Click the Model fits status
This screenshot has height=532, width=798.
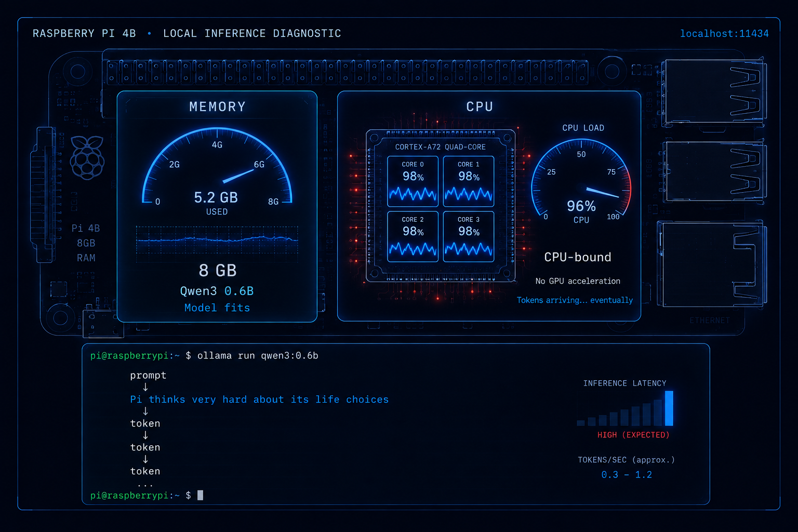tap(217, 308)
